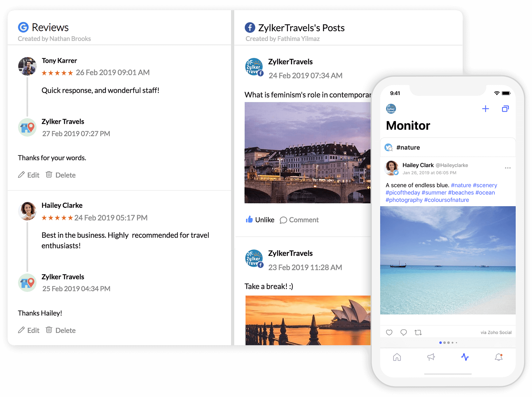Image resolution: width=532 pixels, height=397 pixels.
Task: Open Tony Karrer's profile photo
Action: 27,66
